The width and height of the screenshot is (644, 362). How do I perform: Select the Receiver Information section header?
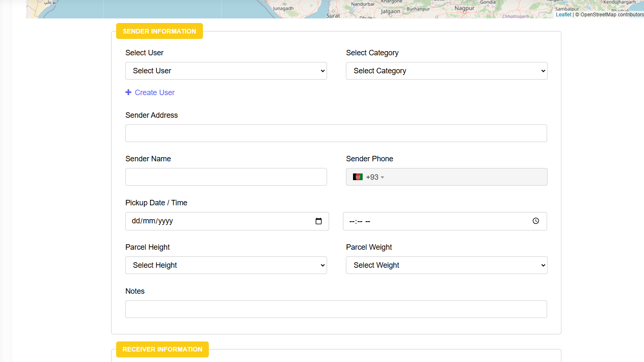162,349
